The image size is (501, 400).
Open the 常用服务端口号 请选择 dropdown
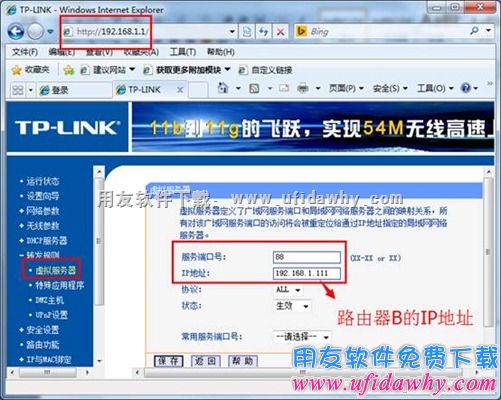(303, 337)
